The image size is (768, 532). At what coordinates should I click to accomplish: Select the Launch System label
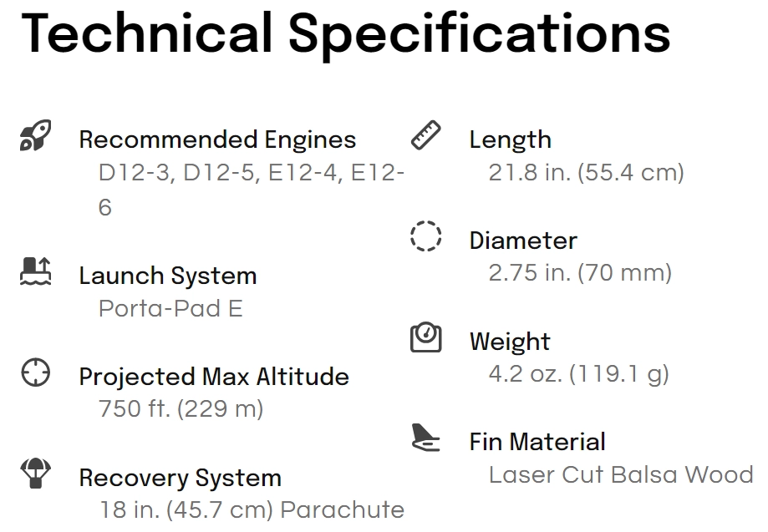click(x=168, y=276)
